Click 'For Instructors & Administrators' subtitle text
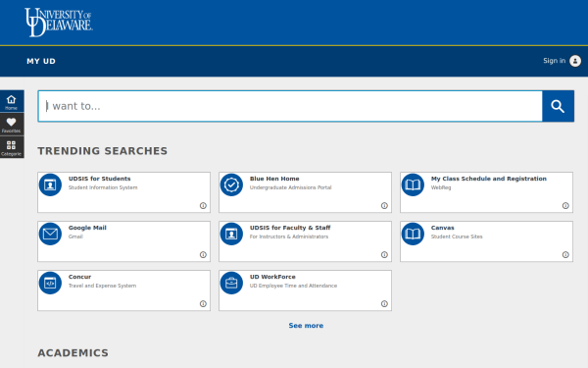 point(289,237)
